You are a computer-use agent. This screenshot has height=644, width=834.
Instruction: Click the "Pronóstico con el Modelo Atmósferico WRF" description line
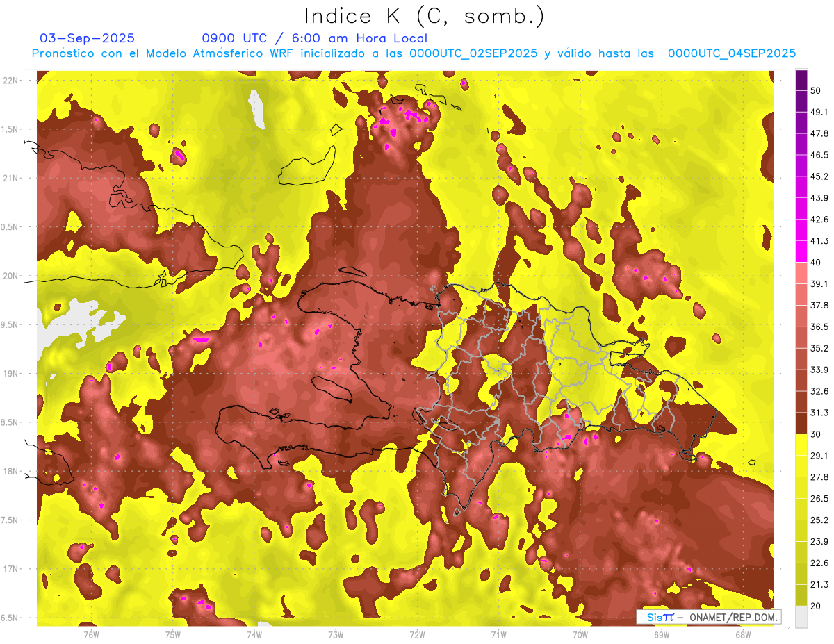[414, 53]
